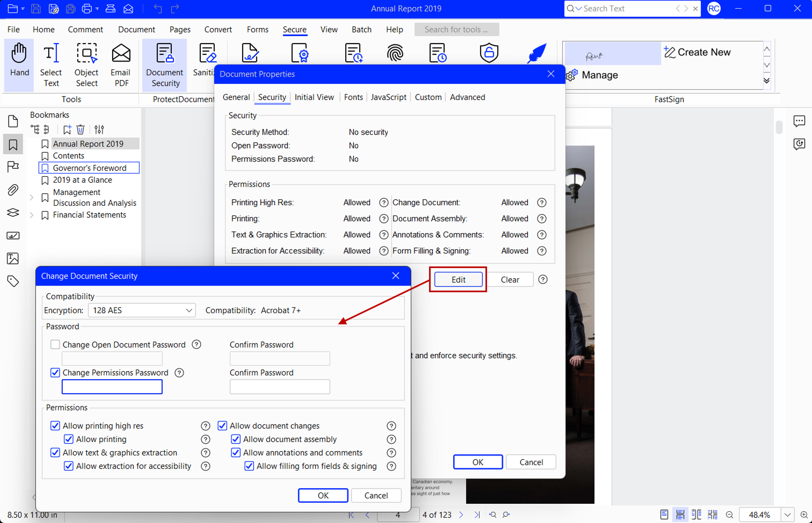Click the email envelope icon in the title bar
This screenshot has width=812, height=523.
pyautogui.click(x=128, y=8)
